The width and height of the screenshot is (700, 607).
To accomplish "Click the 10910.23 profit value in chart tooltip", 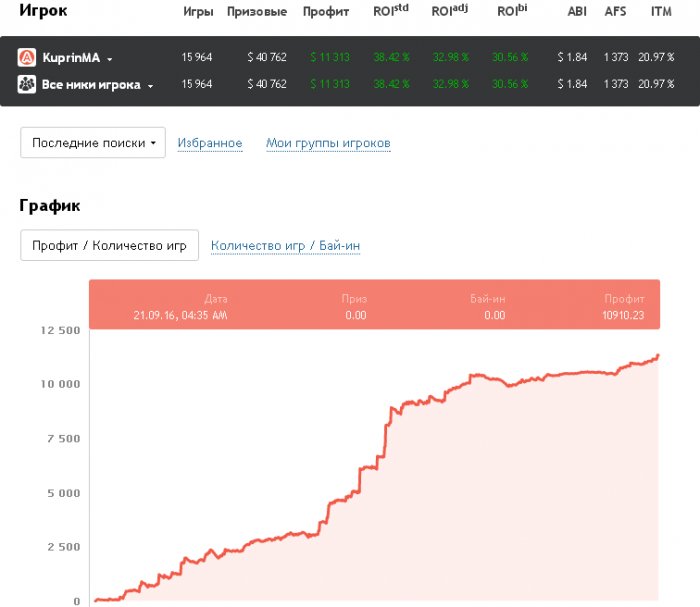I will [x=624, y=315].
